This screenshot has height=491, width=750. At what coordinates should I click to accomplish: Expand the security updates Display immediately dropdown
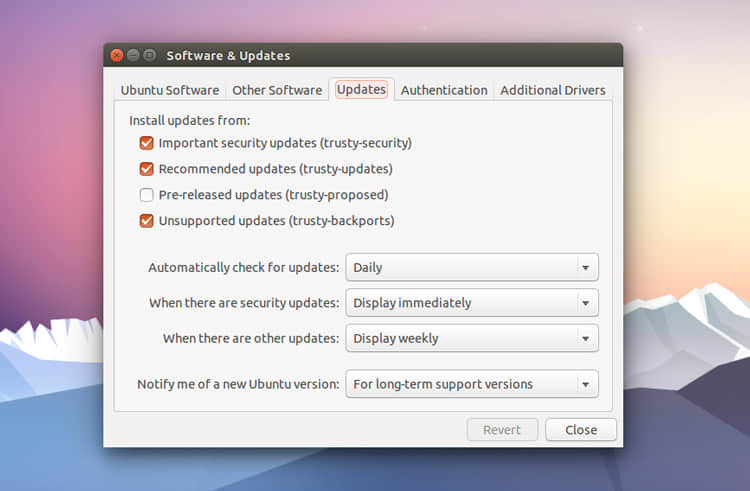[471, 302]
